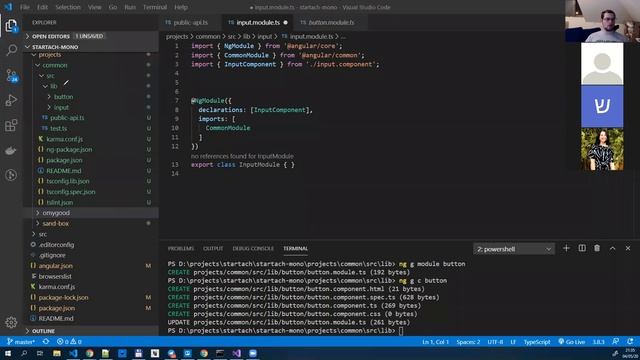The height and width of the screenshot is (360, 640).
Task: Click export class InputModule line in editor
Action: [x=242, y=164]
